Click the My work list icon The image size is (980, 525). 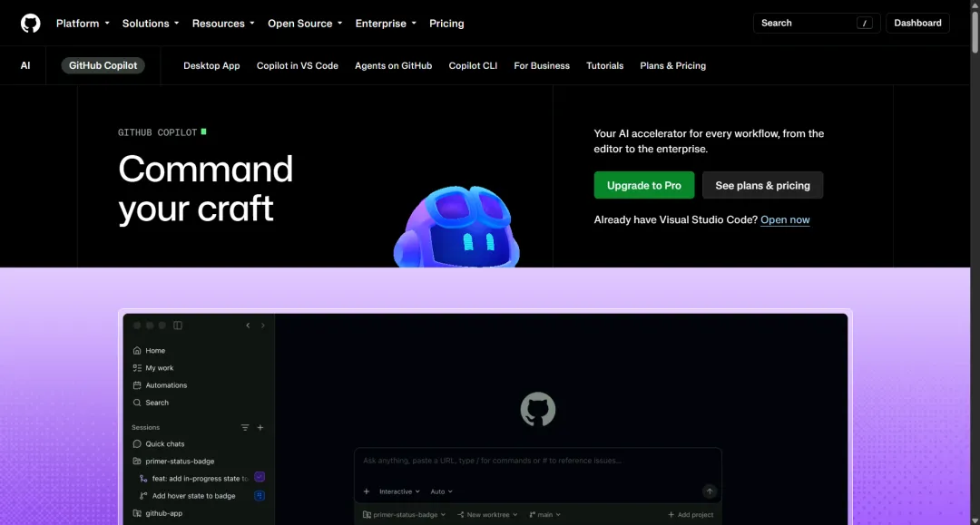click(137, 368)
